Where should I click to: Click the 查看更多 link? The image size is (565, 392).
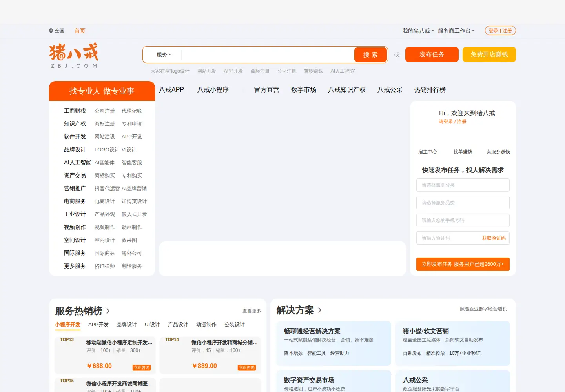(252, 311)
